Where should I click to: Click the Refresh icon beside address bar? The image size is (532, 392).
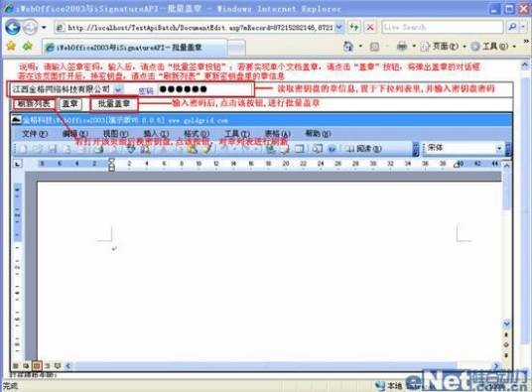pyautogui.click(x=354, y=27)
